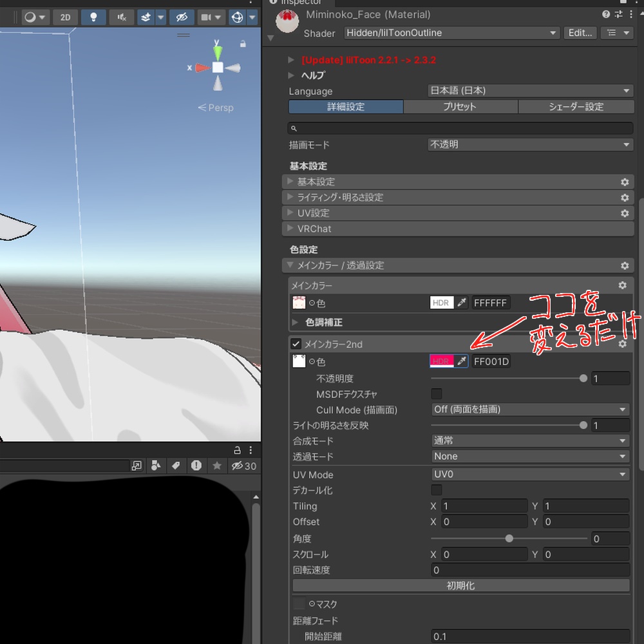Switch to the シェーダー設定 tab
Screen dimensions: 644x644
point(576,107)
